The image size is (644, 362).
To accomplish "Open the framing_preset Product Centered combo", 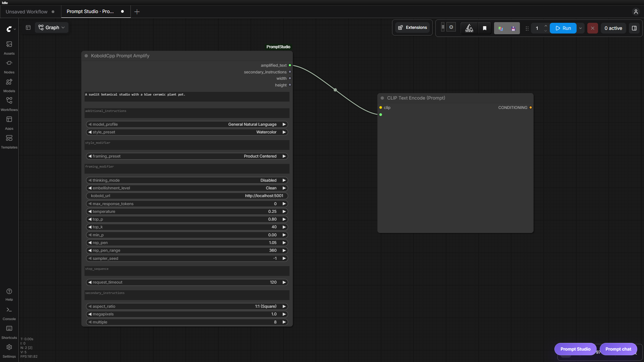I will [187, 156].
